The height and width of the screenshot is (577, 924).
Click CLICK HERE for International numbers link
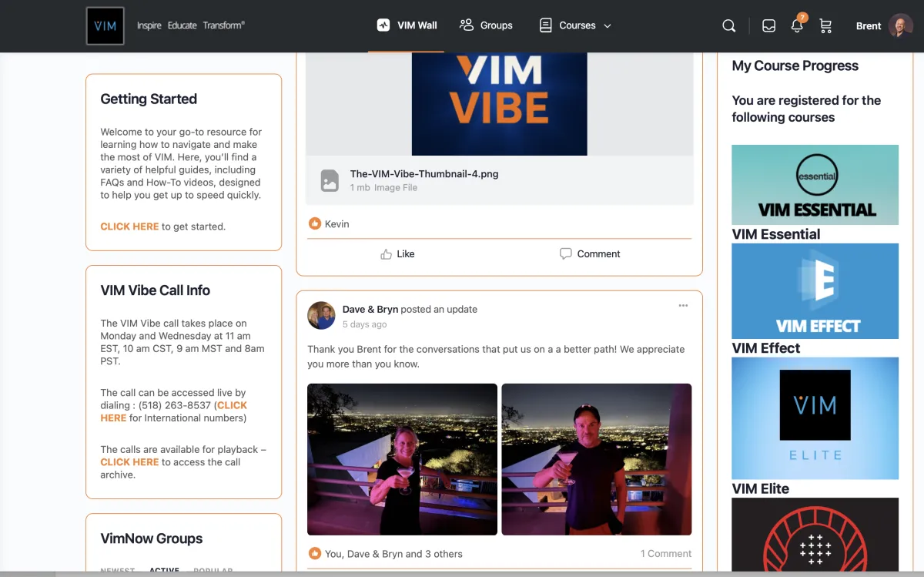[x=173, y=411]
